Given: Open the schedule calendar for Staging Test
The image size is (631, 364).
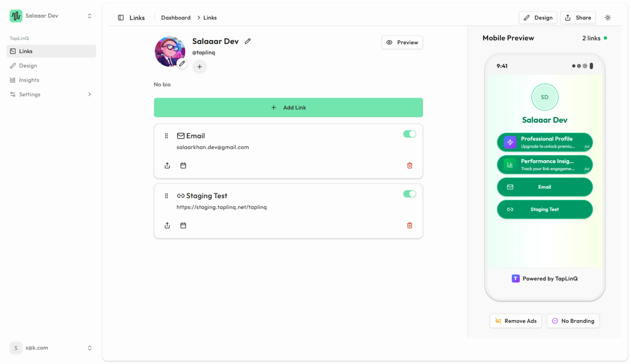Looking at the screenshot, I should (x=183, y=225).
